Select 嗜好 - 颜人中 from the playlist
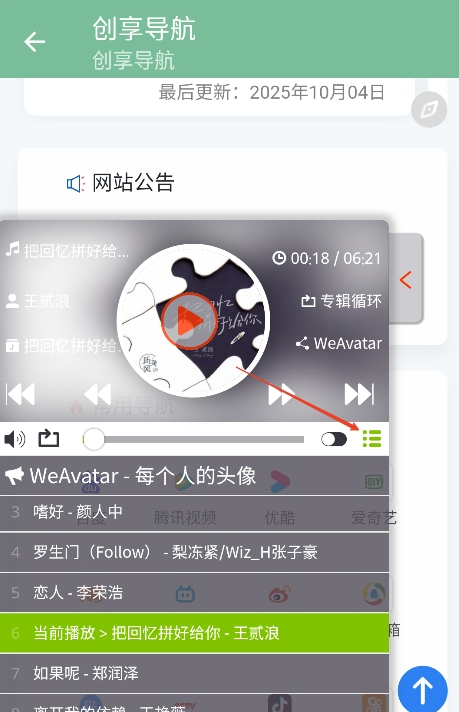The image size is (459, 712). 194,512
